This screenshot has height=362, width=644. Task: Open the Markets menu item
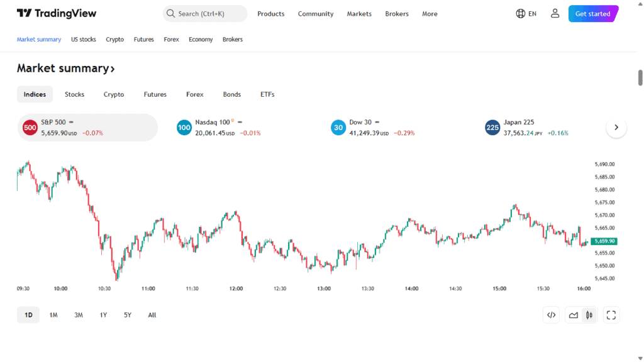359,14
